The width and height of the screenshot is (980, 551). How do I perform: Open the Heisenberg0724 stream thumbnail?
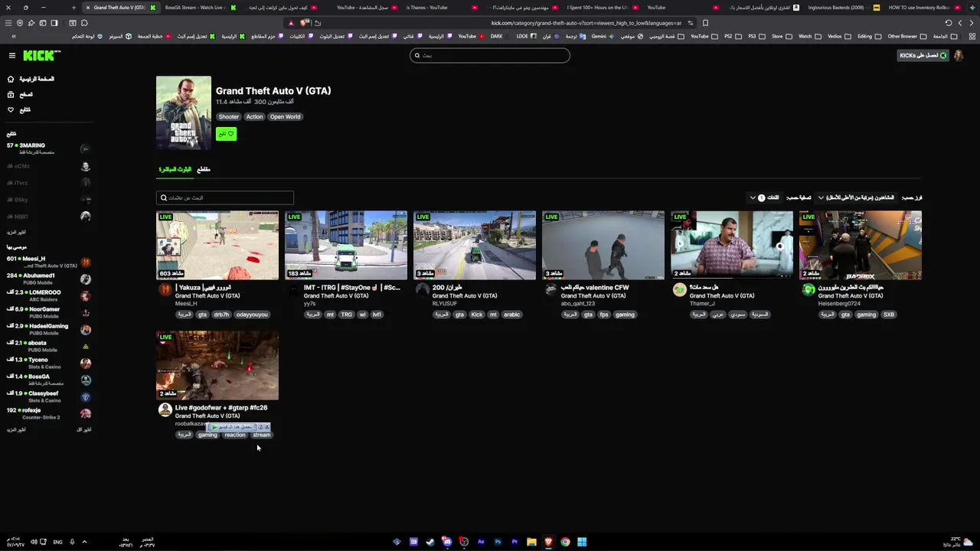coord(861,246)
